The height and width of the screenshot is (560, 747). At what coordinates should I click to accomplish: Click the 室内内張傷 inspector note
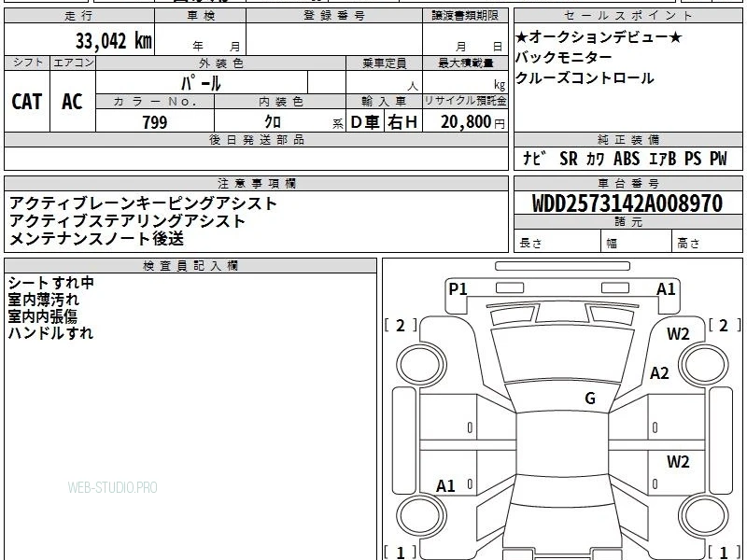(x=42, y=316)
